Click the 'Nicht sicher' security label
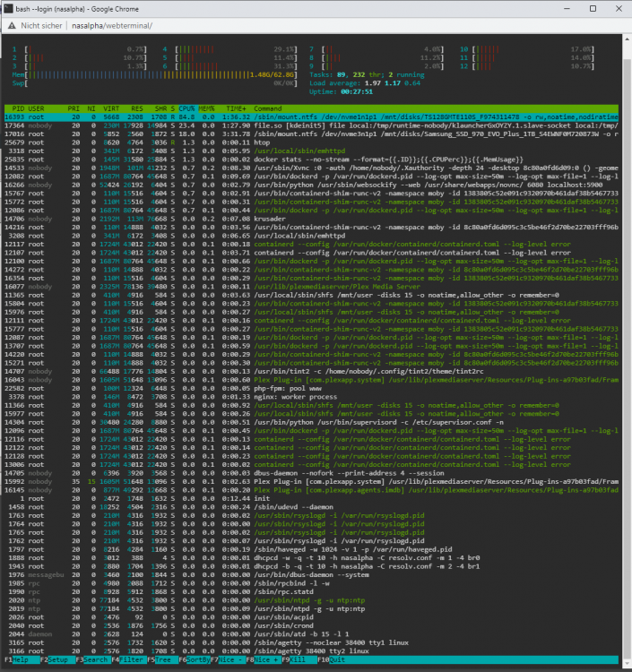Viewport: 632px width, 672px height. click(x=41, y=26)
